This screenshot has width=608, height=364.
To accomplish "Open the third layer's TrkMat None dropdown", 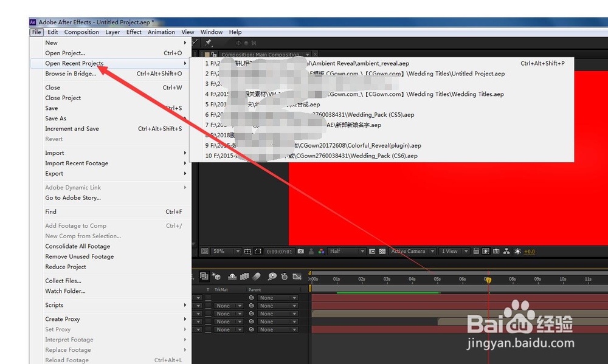I will coord(230,314).
